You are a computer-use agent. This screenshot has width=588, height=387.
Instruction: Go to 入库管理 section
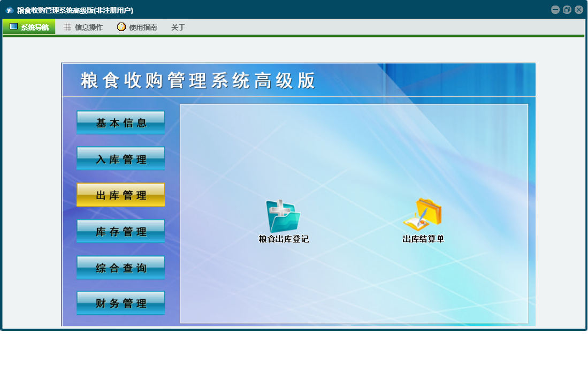click(121, 159)
